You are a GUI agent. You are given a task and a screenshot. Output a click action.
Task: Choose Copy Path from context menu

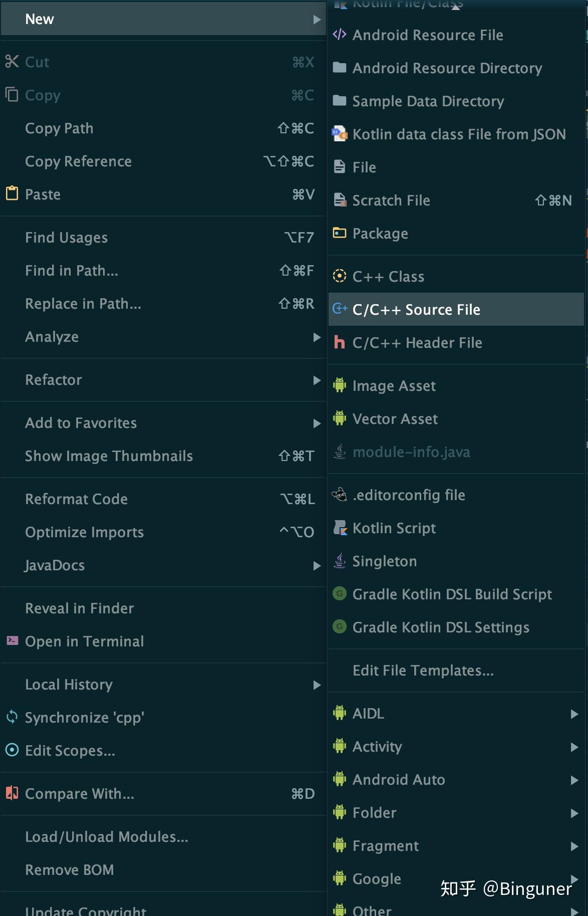(x=59, y=128)
